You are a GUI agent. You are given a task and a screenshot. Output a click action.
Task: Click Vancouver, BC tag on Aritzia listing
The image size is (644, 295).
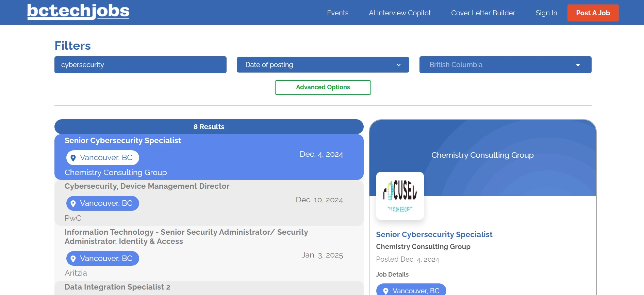[x=103, y=259]
